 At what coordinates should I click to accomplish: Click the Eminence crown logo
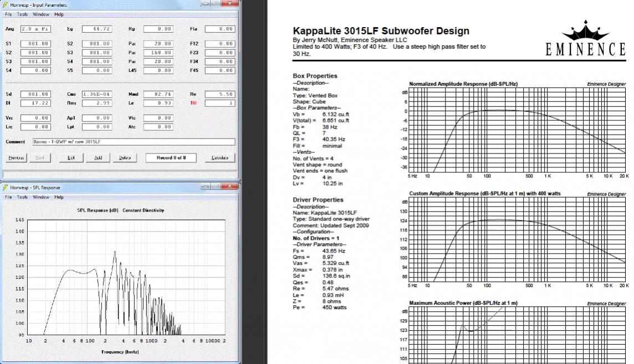(585, 30)
